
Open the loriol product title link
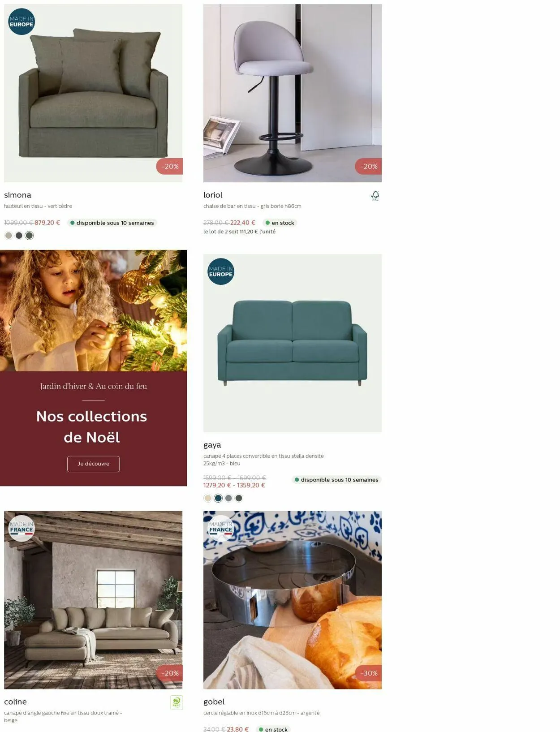click(213, 195)
